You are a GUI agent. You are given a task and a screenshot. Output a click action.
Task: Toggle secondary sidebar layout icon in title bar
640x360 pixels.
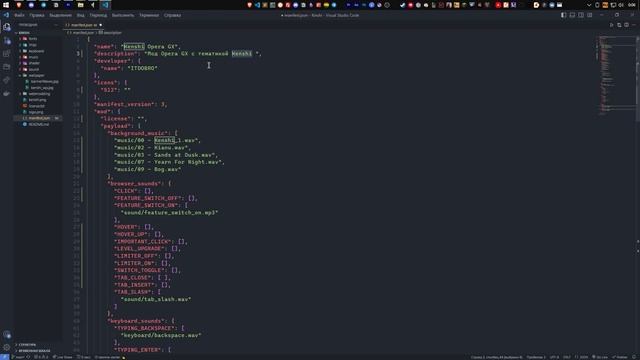click(x=581, y=15)
